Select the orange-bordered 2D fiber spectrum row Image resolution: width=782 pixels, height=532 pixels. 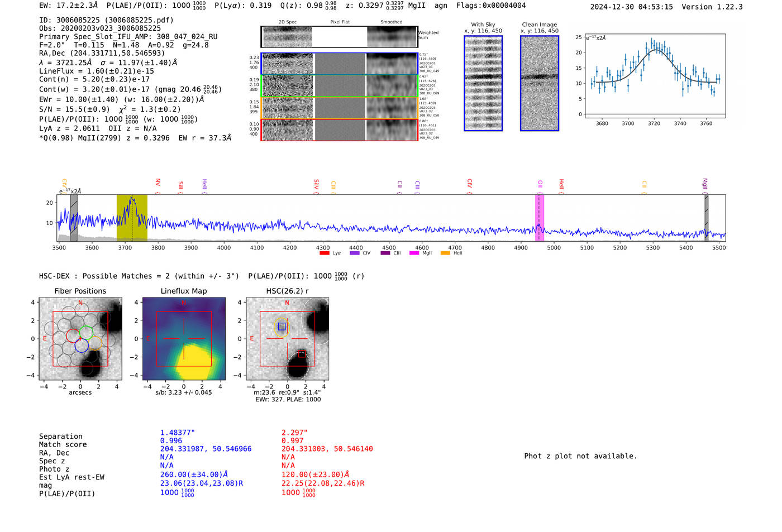(339, 108)
